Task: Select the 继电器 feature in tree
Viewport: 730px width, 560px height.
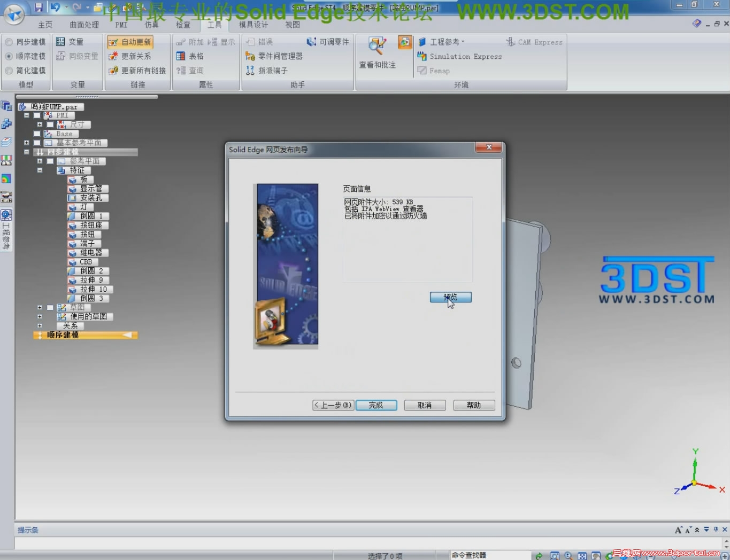Action: coord(88,253)
